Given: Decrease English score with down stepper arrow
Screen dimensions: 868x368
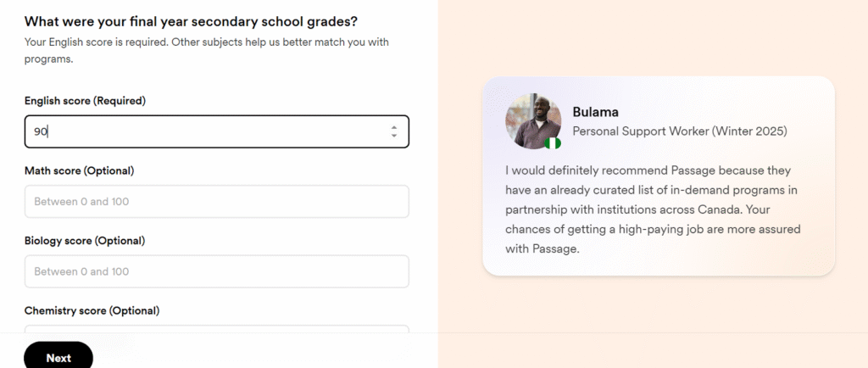Looking at the screenshot, I should click(x=393, y=136).
